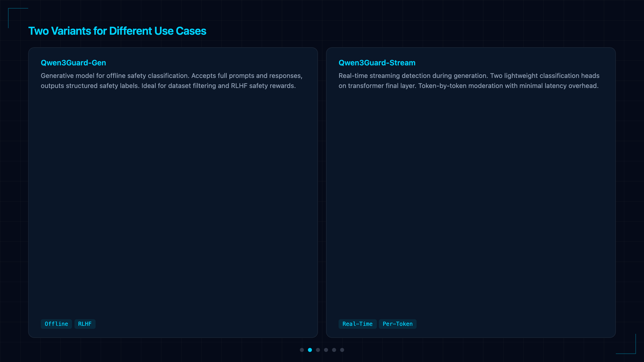This screenshot has height=362, width=644.
Task: Click the 'Generative model for offline safety classification' description
Action: coord(172,81)
